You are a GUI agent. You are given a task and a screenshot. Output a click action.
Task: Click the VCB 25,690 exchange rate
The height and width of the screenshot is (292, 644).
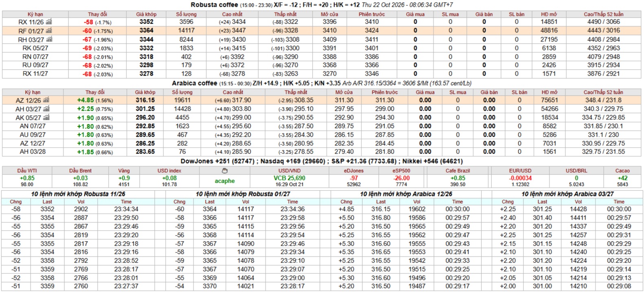pyautogui.click(x=289, y=178)
